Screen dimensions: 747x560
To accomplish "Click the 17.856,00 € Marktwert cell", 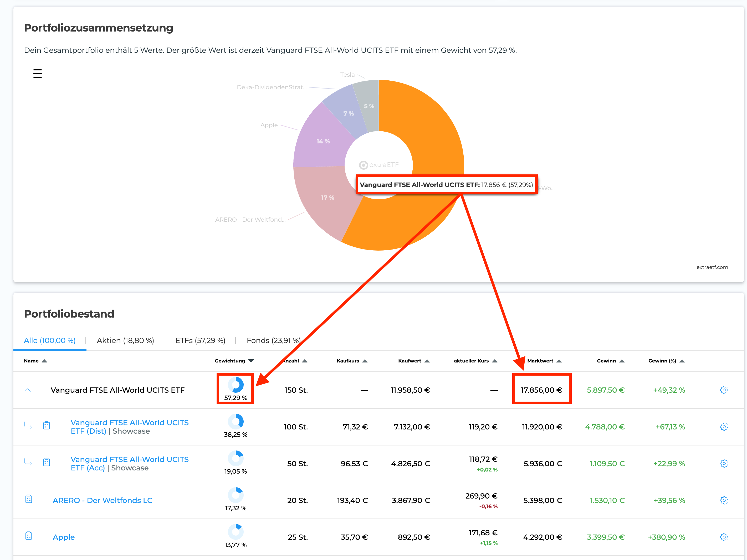I will coord(541,390).
